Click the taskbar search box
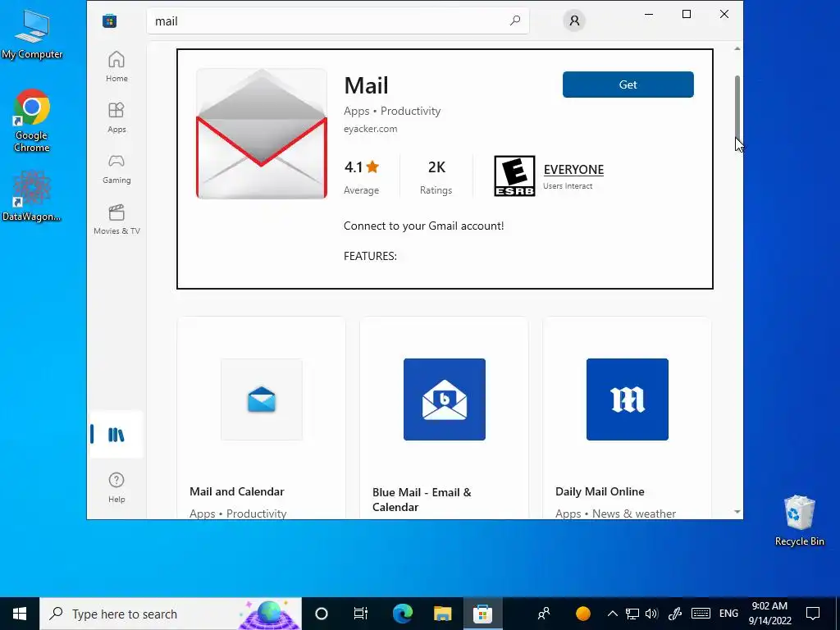 click(x=171, y=614)
